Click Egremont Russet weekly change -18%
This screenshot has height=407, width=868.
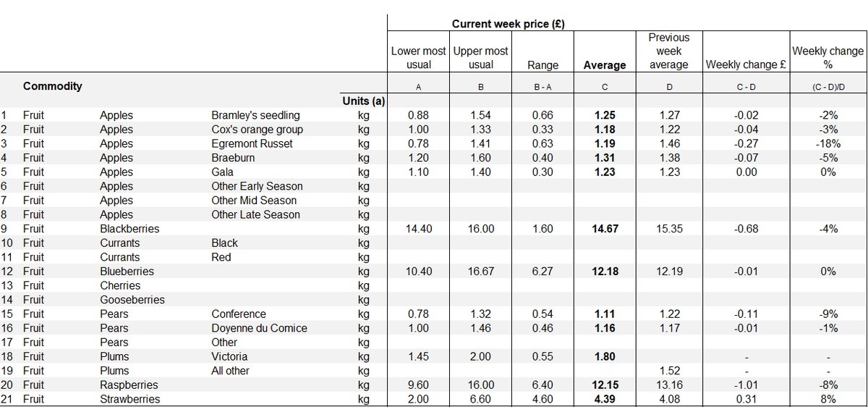[828, 143]
